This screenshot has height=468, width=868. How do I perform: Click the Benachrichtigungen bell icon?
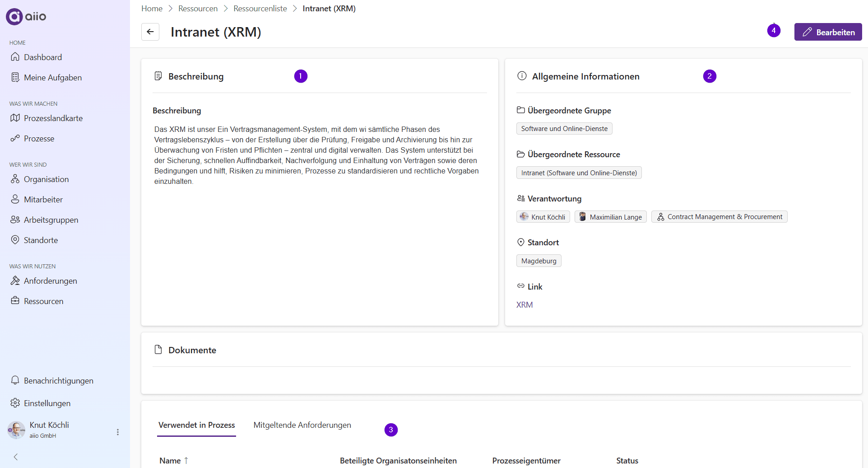pyautogui.click(x=15, y=380)
